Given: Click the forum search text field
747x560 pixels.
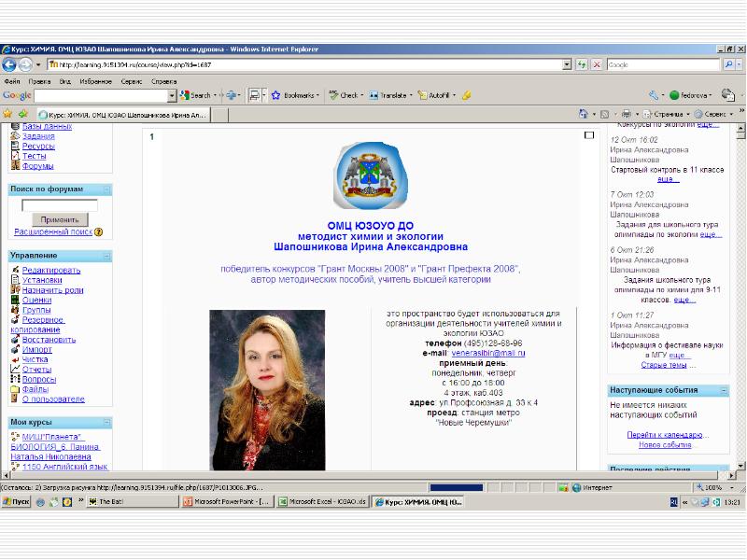Looking at the screenshot, I should click(60, 204).
